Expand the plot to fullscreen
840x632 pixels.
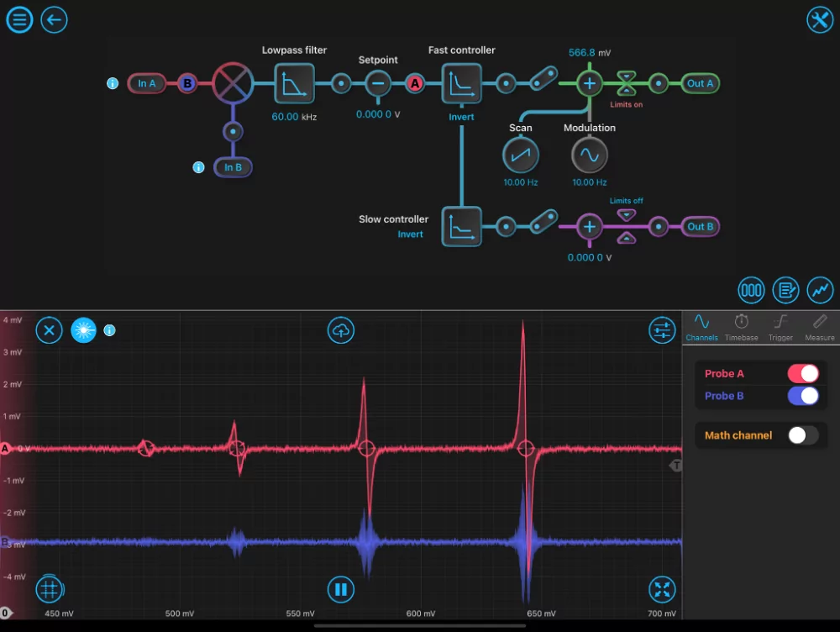(x=662, y=589)
